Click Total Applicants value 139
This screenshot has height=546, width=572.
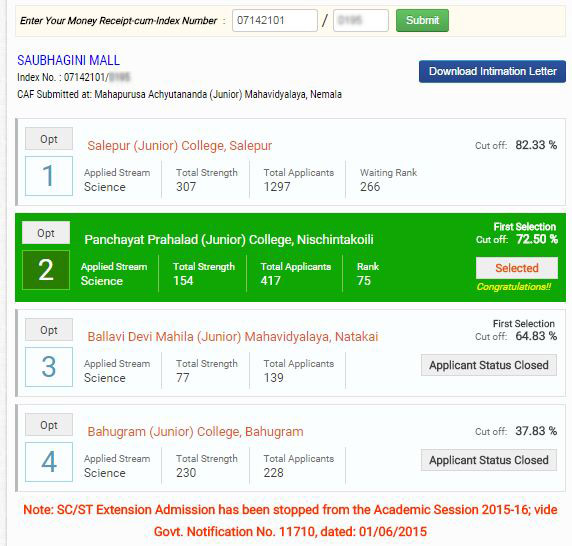pos(274,377)
